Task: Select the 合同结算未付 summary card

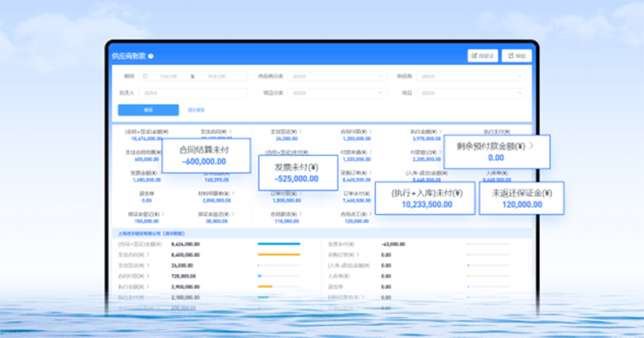Action: point(206,156)
